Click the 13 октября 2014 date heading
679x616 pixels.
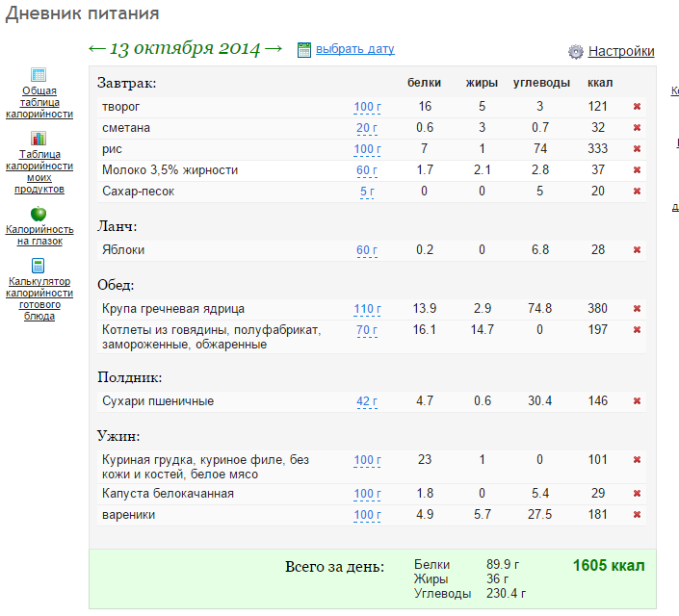coord(185,48)
